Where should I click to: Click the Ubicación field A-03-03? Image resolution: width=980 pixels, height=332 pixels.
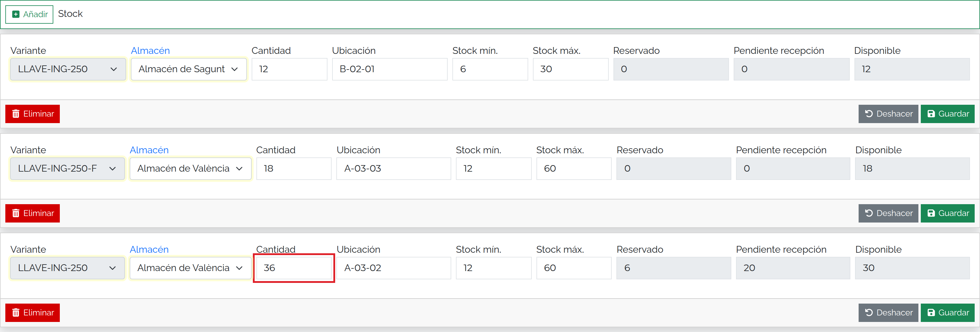(x=393, y=168)
